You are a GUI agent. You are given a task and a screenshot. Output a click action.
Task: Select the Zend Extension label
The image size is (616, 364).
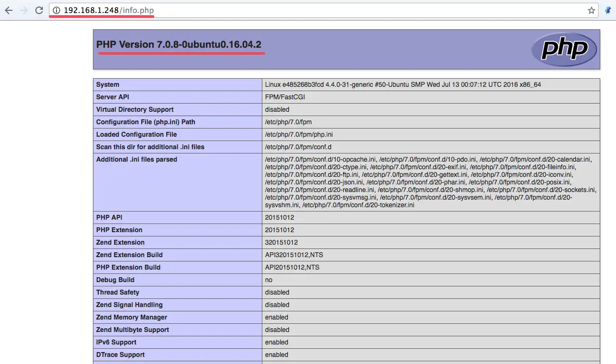click(120, 243)
